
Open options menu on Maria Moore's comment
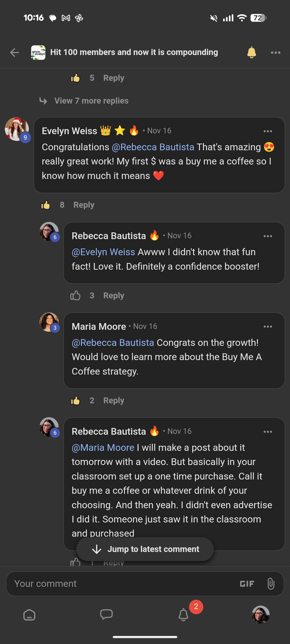(x=268, y=327)
